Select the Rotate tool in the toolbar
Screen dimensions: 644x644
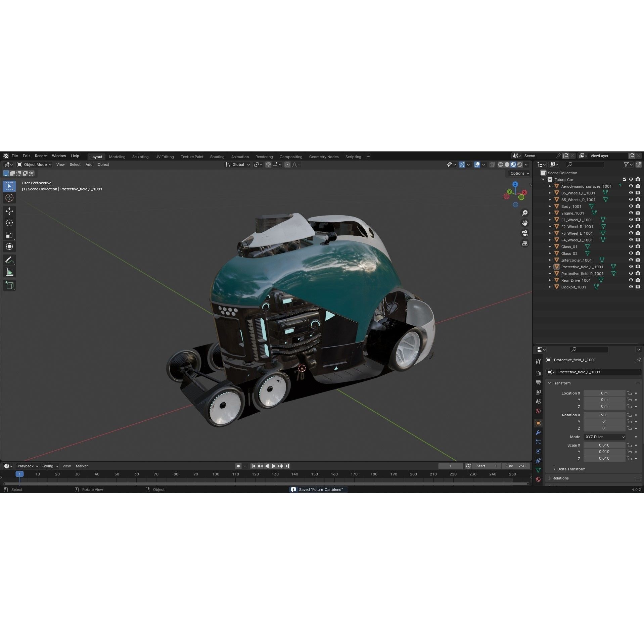tap(9, 223)
